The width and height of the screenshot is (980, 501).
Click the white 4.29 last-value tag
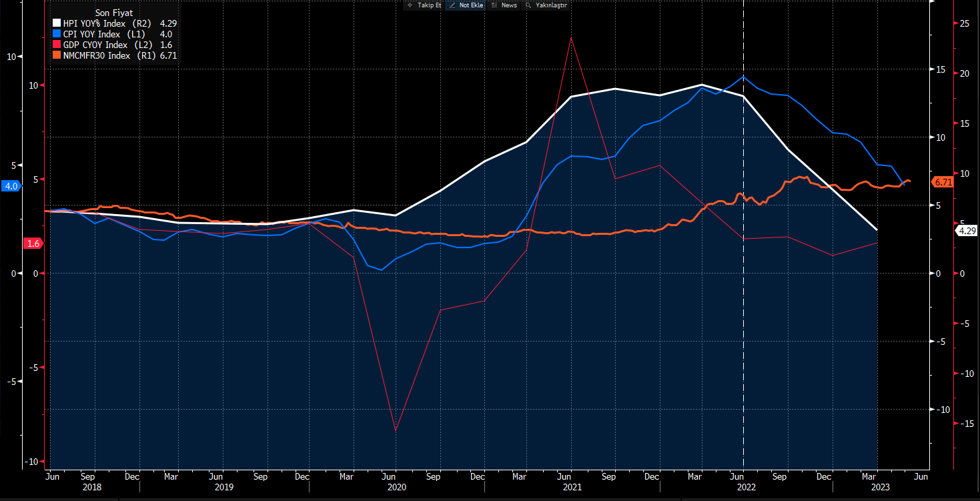coord(966,231)
